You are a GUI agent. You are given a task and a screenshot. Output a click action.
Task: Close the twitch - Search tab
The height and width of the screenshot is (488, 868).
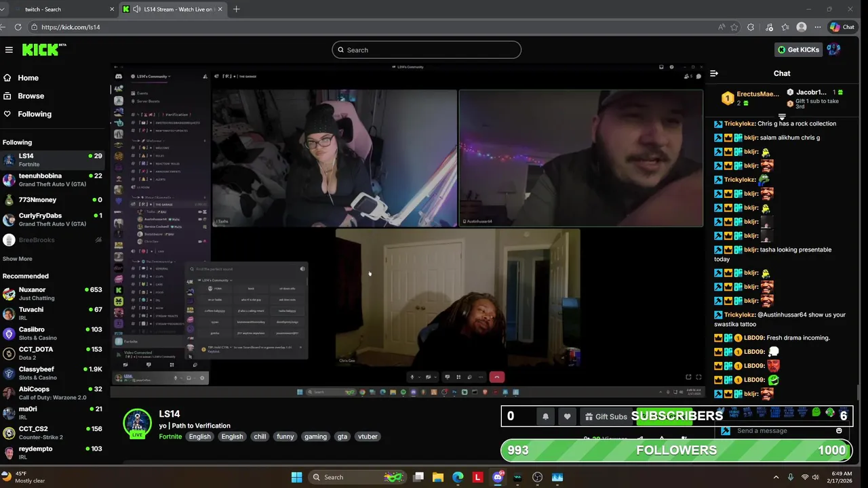tap(112, 9)
